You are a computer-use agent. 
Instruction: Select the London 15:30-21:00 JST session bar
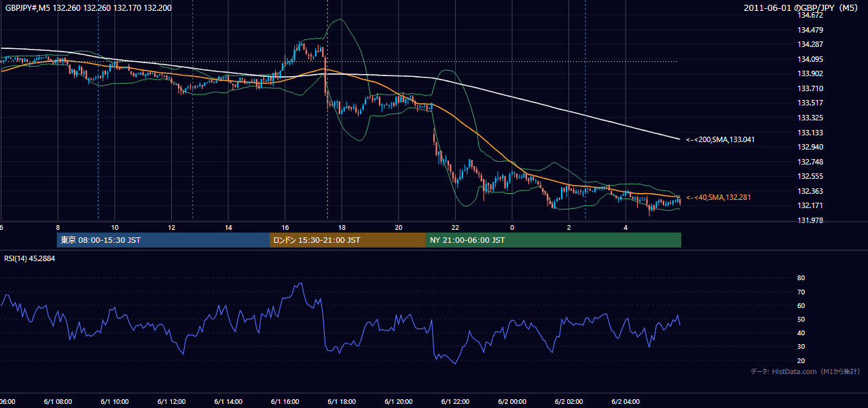coord(348,240)
